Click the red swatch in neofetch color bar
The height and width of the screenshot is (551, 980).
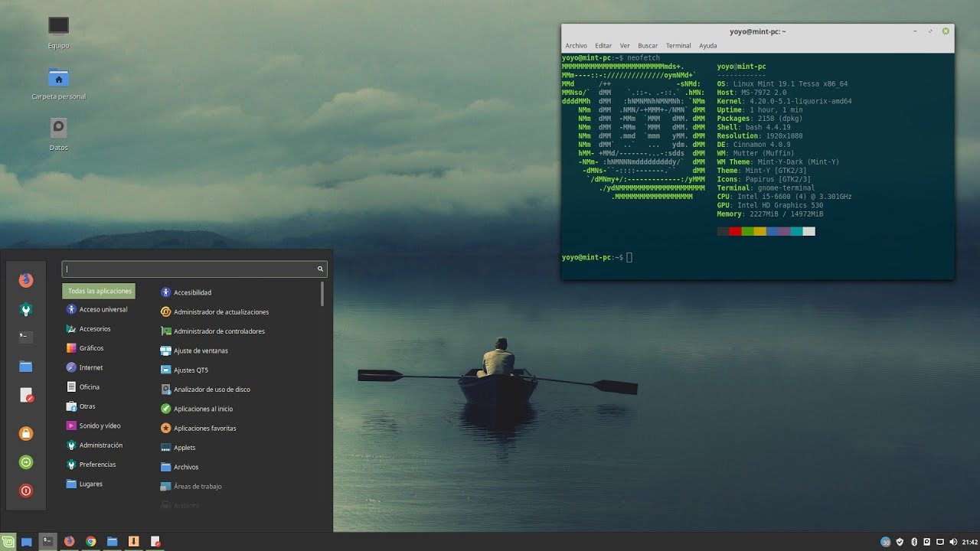(x=736, y=231)
